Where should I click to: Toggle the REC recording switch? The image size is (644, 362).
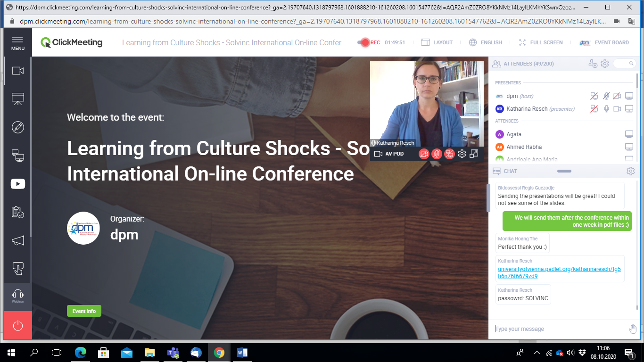tap(363, 42)
